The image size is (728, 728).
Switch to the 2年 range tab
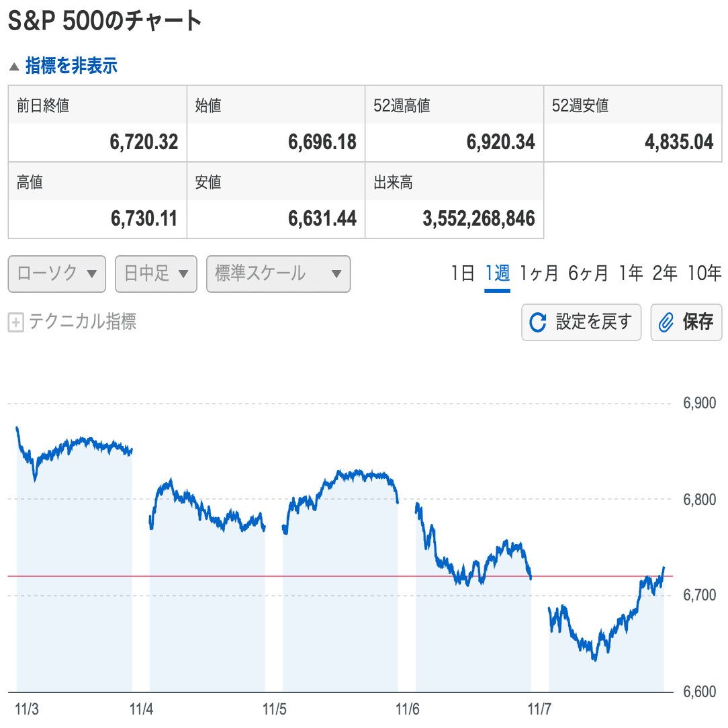pos(665,273)
